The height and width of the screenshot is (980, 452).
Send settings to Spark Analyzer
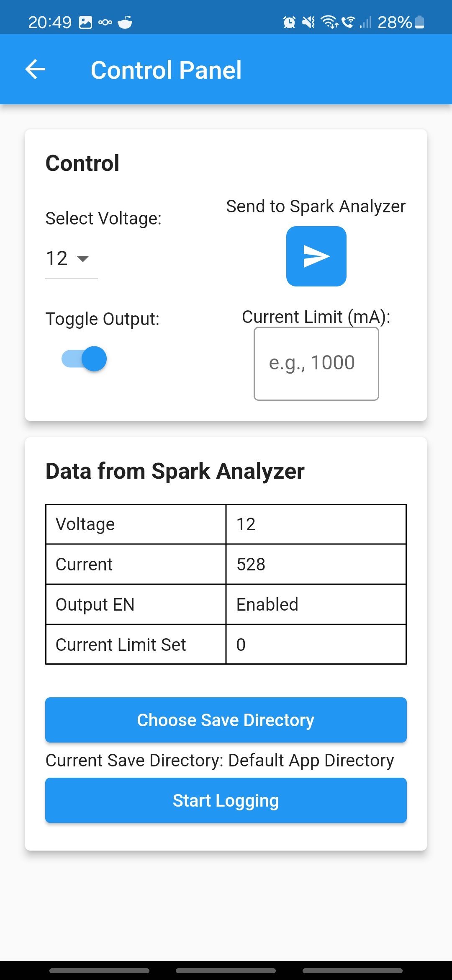point(316,256)
